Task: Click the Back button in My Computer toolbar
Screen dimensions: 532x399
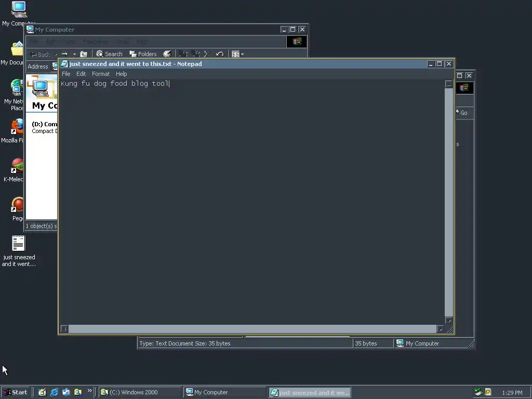Action: pos(41,54)
